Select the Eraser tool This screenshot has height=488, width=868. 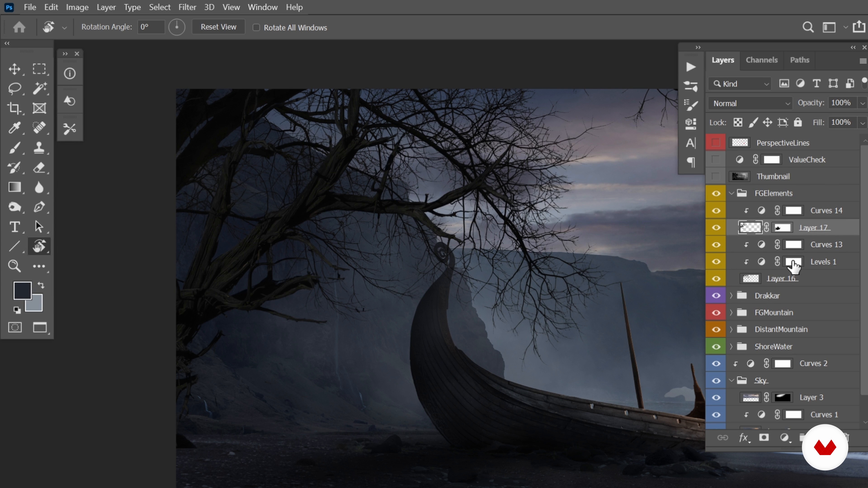pos(39,167)
